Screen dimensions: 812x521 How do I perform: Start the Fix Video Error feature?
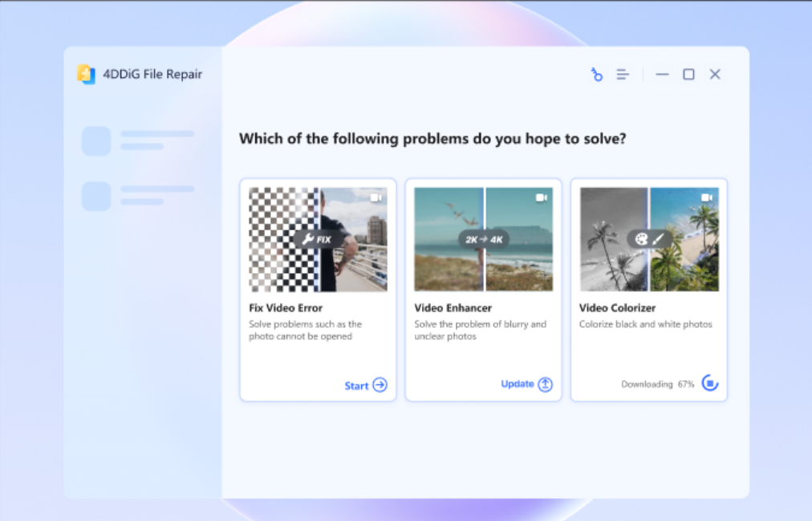[x=366, y=385]
